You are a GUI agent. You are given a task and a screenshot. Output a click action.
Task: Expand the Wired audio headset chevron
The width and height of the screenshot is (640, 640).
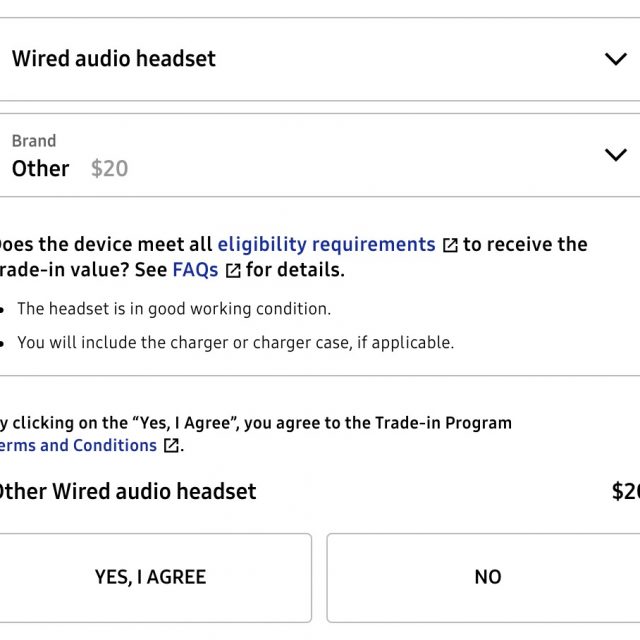click(615, 59)
